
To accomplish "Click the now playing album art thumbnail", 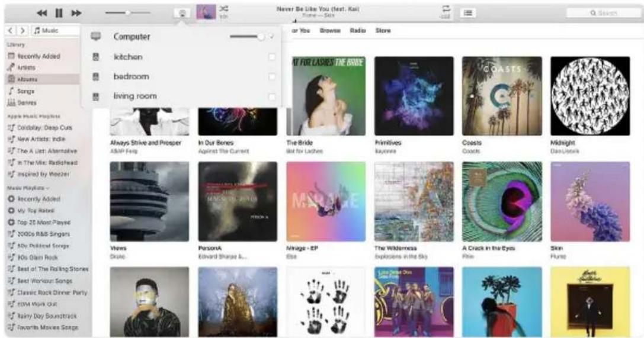I will pyautogui.click(x=206, y=12).
